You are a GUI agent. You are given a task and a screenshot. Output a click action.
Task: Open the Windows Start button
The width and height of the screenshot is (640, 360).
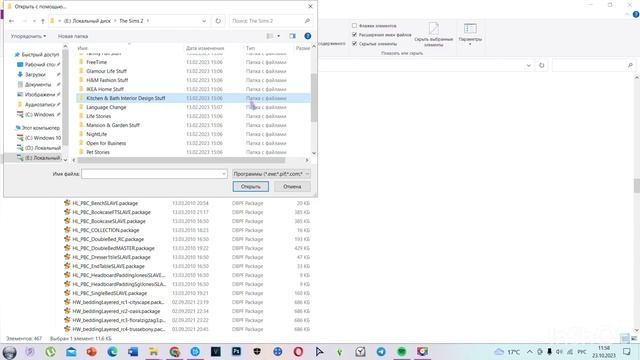(x=9, y=352)
